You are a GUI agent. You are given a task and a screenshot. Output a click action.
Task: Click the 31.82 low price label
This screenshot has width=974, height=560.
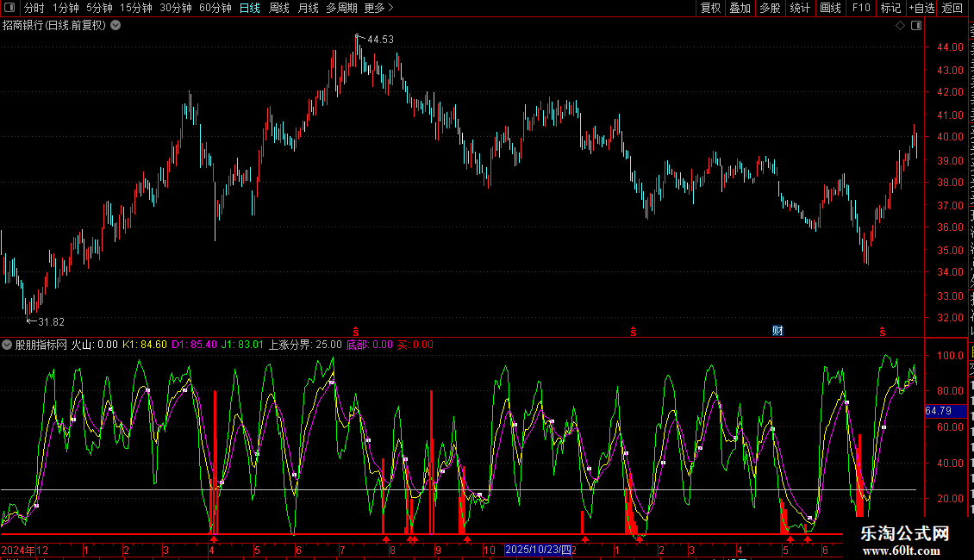[51, 321]
